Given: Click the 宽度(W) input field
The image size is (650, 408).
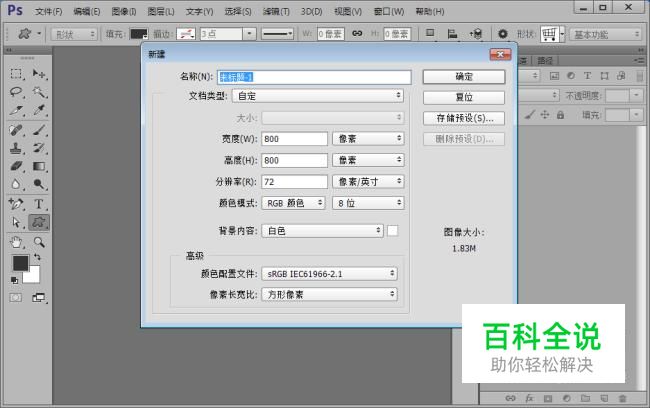Looking at the screenshot, I should tap(294, 138).
